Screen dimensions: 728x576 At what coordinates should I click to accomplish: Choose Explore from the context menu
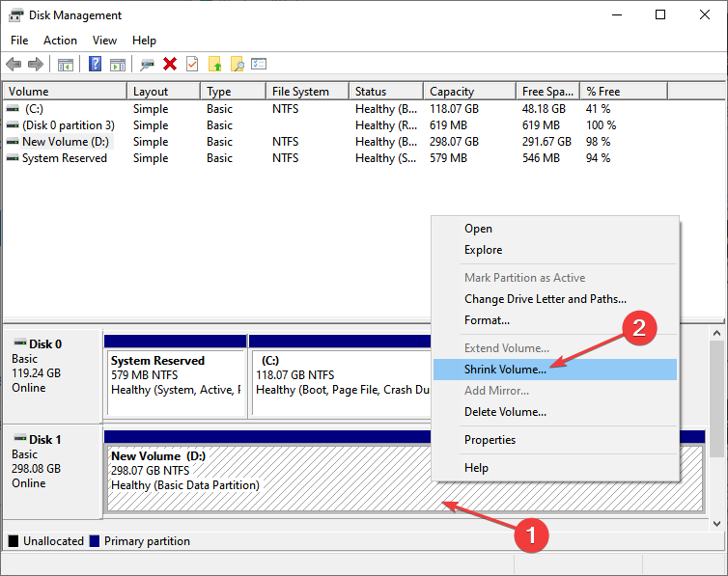pyautogui.click(x=555, y=250)
